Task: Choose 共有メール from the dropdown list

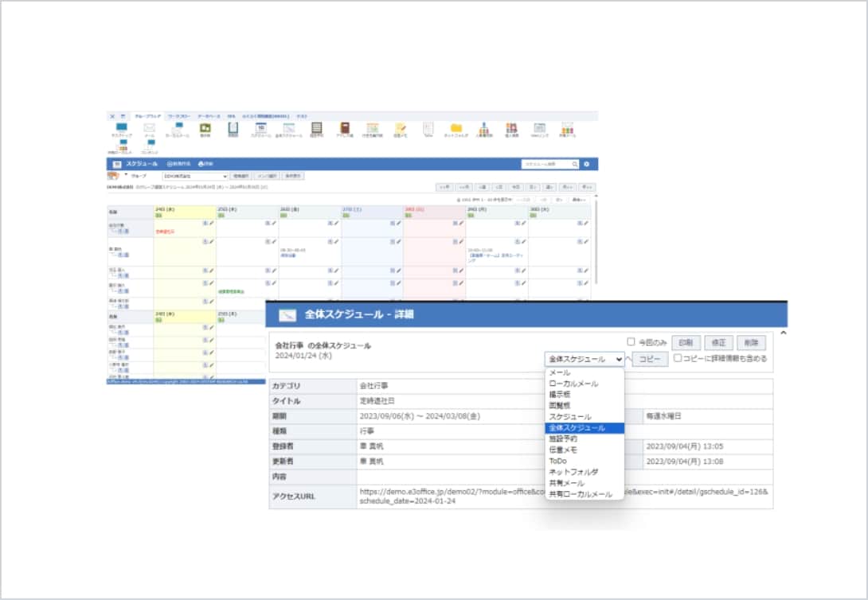Action: tap(584, 483)
